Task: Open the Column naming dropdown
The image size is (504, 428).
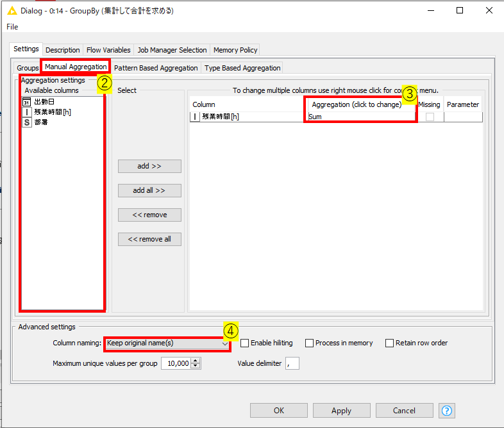Action: click(x=167, y=343)
